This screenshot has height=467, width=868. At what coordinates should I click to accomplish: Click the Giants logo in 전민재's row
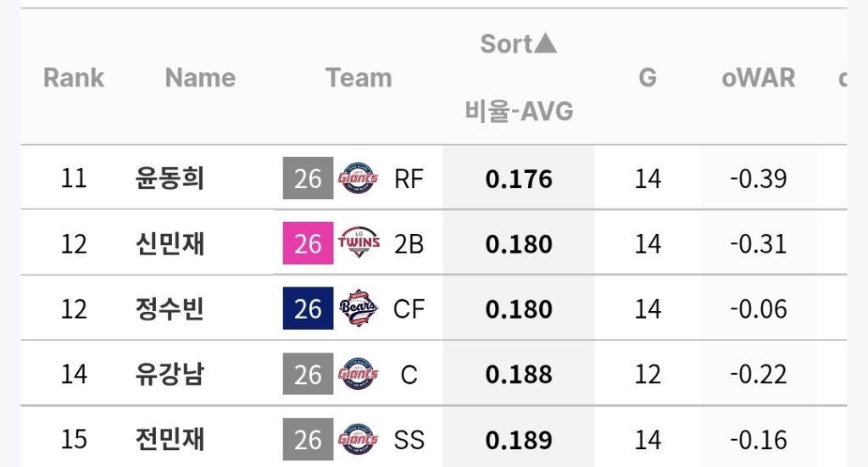click(x=359, y=439)
